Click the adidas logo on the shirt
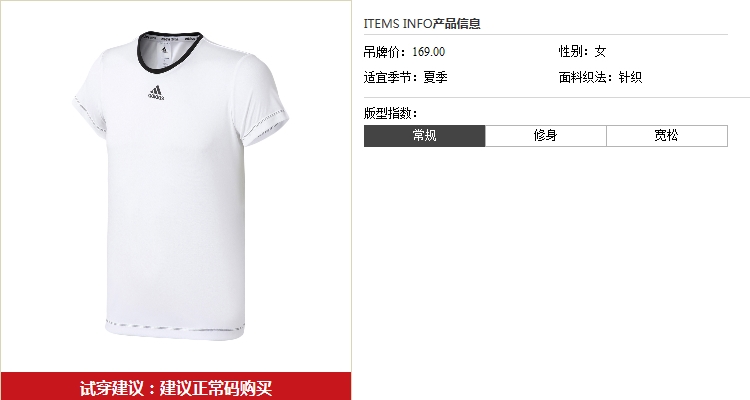The width and height of the screenshot is (750, 400). 156,93
